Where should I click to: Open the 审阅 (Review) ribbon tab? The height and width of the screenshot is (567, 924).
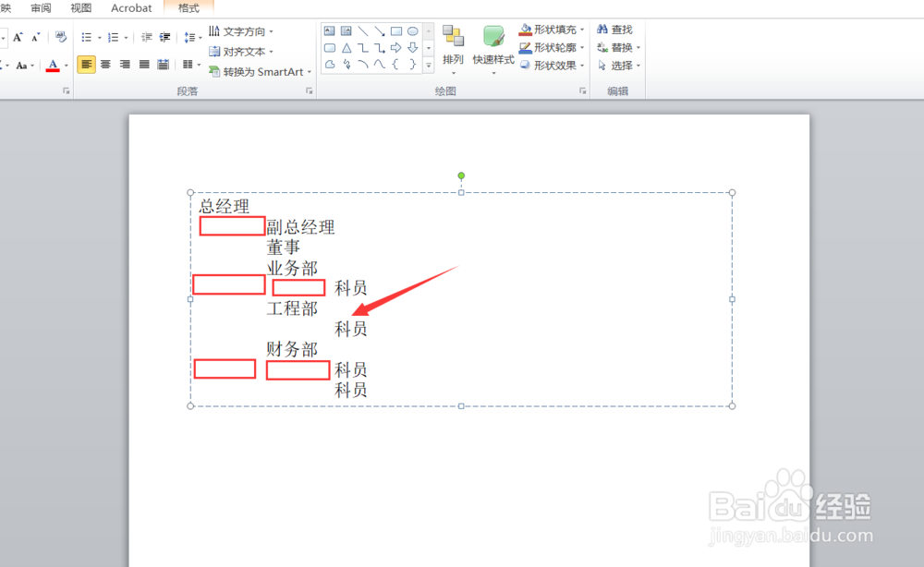coord(41,8)
